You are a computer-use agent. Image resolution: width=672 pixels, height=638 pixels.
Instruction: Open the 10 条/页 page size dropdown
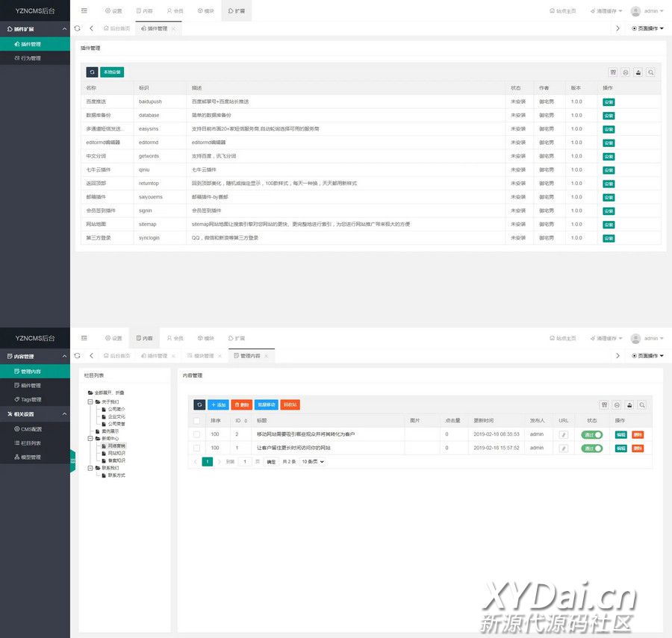(x=313, y=462)
